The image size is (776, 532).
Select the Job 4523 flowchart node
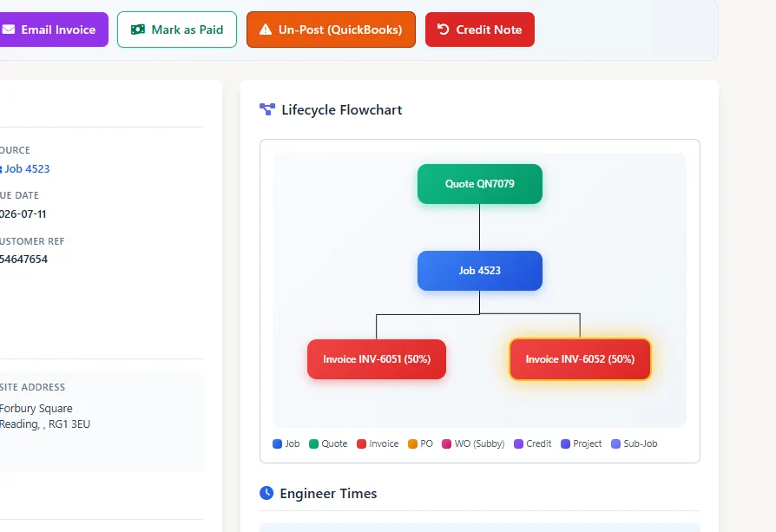479,270
